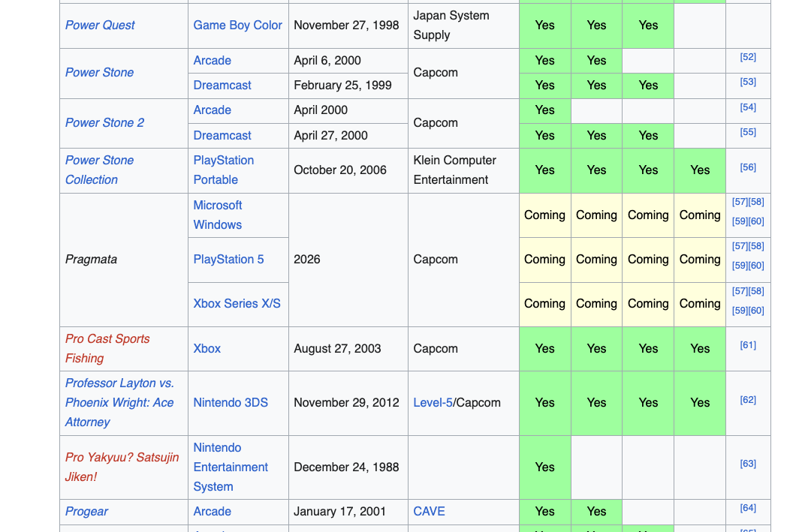
Task: Click the date October 20, 2006
Action: pos(340,170)
